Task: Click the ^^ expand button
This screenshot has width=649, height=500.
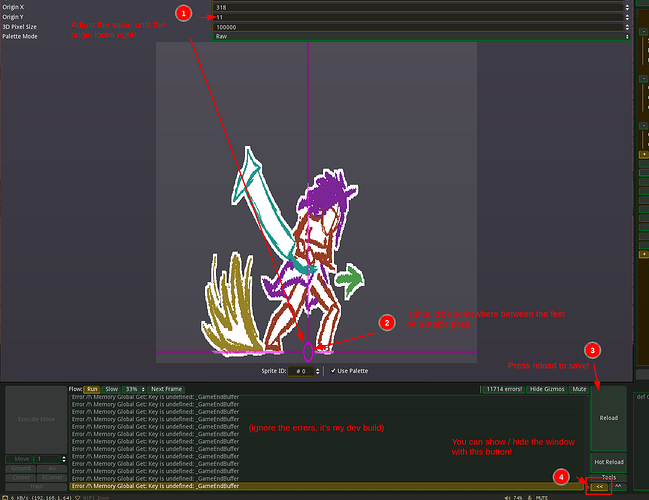Action: coord(618,487)
